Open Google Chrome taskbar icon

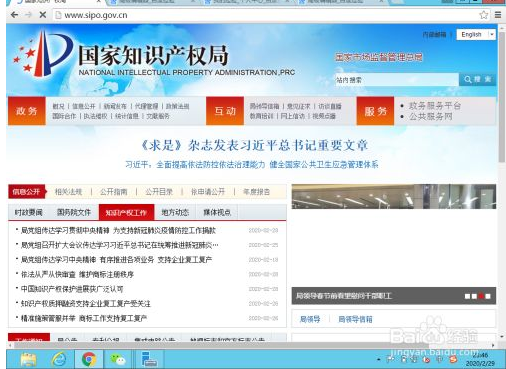tap(89, 359)
